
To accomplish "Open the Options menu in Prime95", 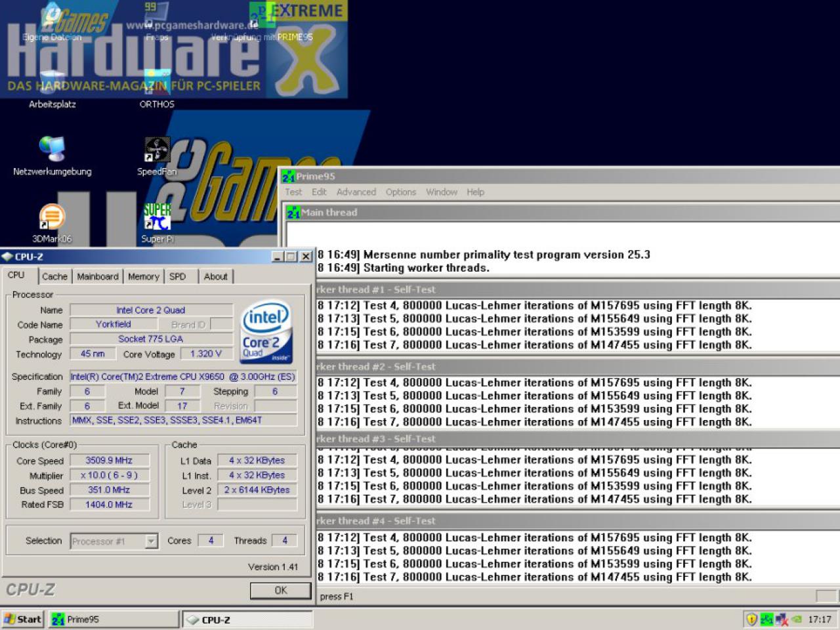I will tap(401, 192).
